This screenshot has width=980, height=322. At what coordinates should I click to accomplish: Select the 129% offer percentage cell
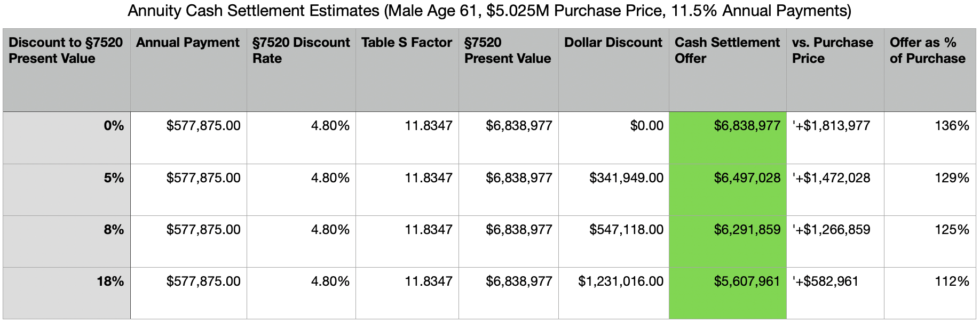click(x=952, y=178)
